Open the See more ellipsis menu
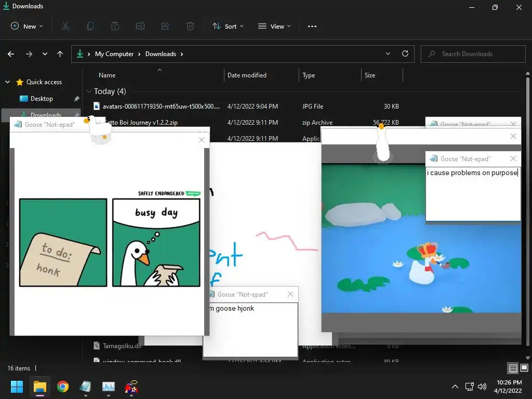Image resolution: width=532 pixels, height=399 pixels. (x=312, y=26)
